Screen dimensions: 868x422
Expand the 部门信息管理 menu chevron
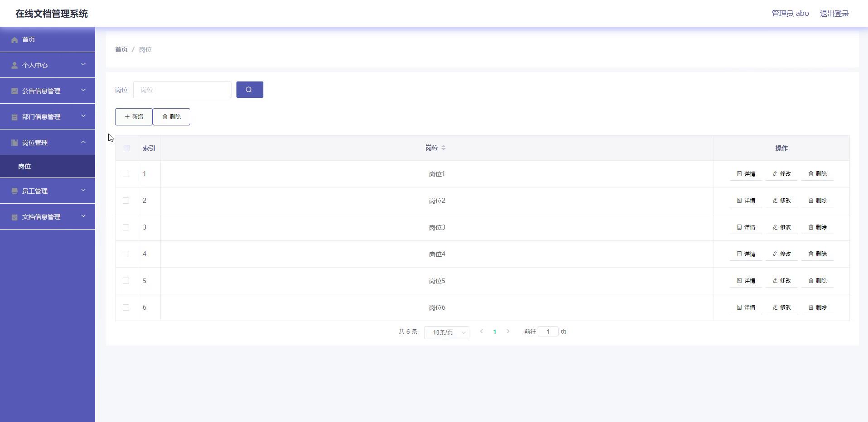(83, 116)
